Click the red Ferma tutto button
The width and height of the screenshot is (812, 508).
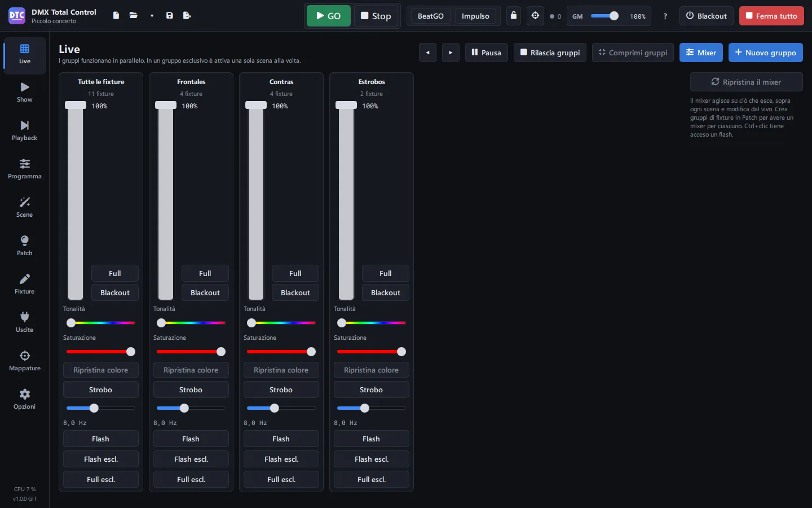[771, 16]
